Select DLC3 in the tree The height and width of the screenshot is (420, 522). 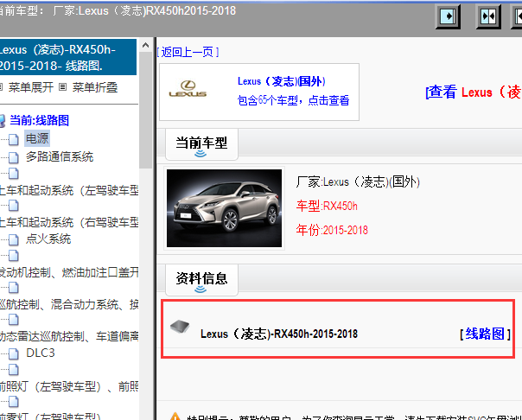[41, 353]
